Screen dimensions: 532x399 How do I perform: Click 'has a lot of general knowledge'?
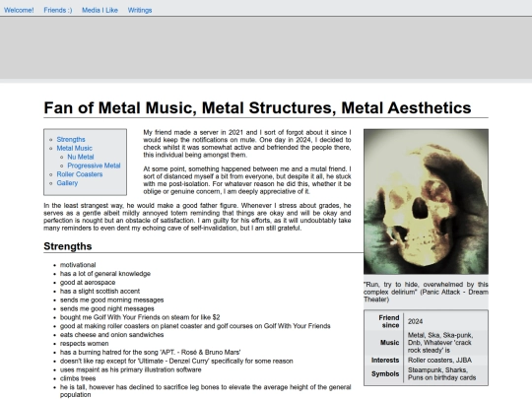point(105,274)
